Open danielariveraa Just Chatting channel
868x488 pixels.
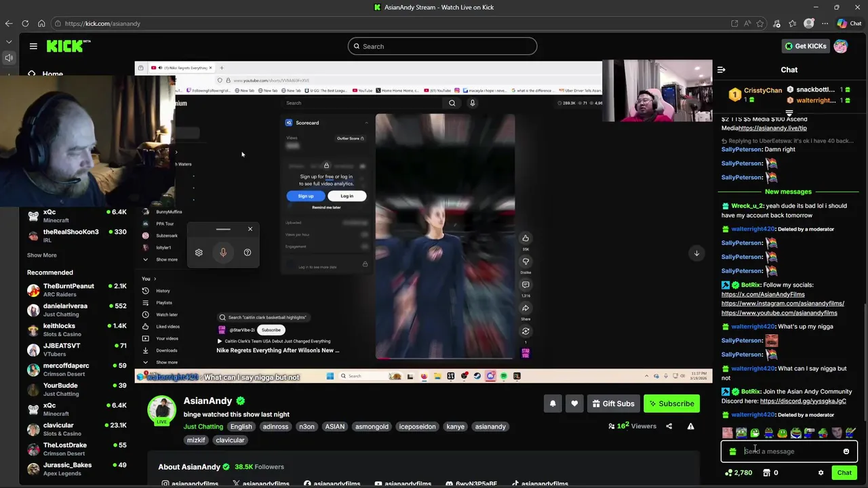pos(77,310)
